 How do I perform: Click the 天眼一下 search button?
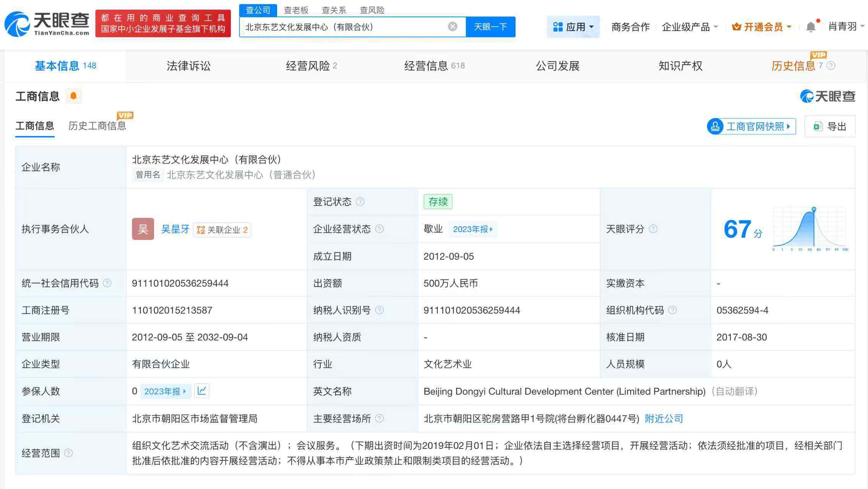[491, 26]
